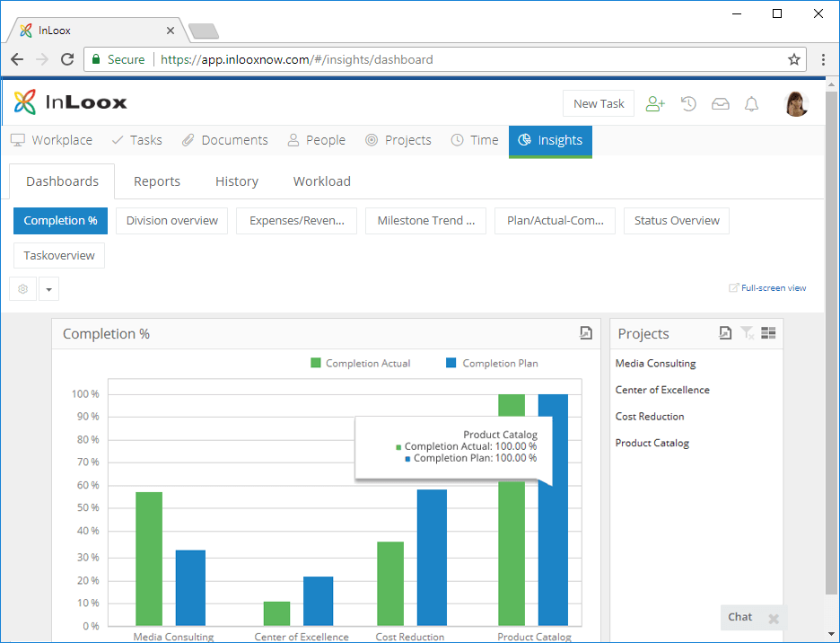Viewport: 840px width, 643px height.
Task: Open the Documents menu
Action: (x=224, y=140)
